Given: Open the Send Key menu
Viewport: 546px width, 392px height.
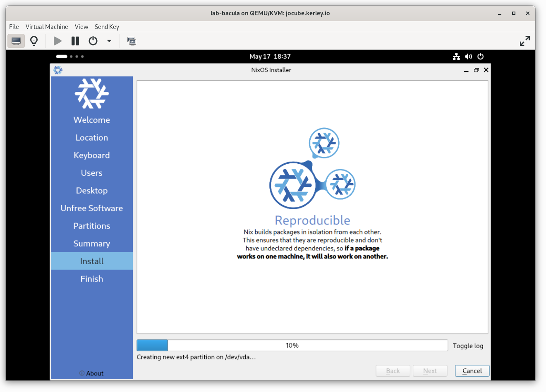Looking at the screenshot, I should [x=107, y=26].
